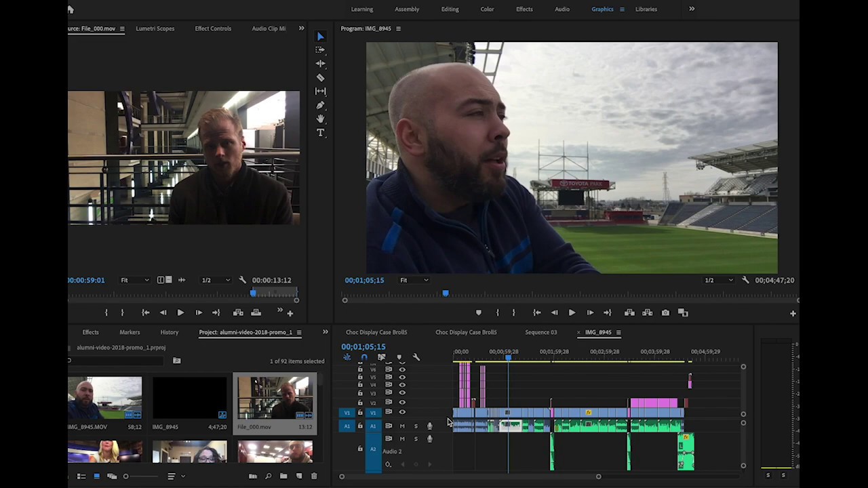Viewport: 868px width, 488px height.
Task: Click New Item icon in Project panel
Action: [299, 476]
